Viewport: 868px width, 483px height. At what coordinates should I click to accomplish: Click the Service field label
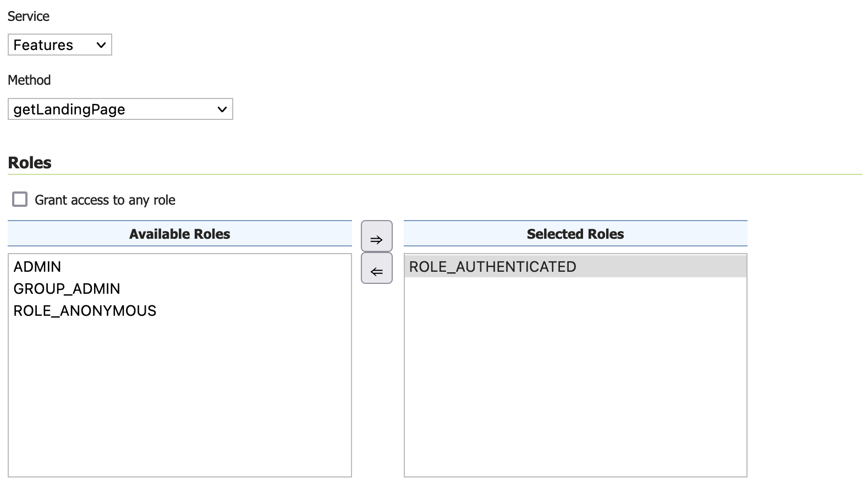click(x=29, y=17)
